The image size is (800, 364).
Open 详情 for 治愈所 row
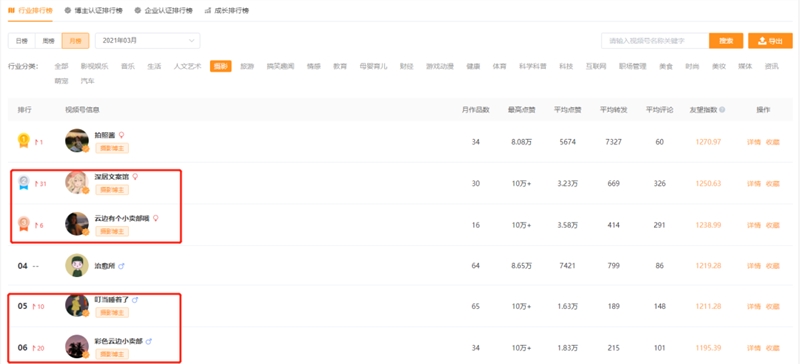754,266
